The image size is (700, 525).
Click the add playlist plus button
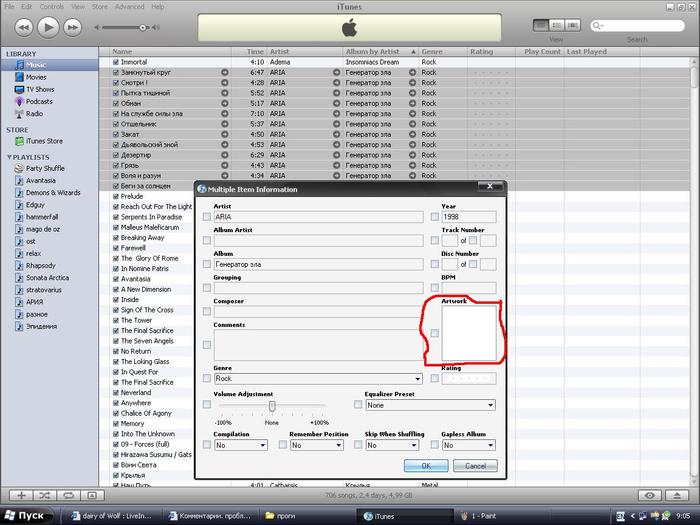(x=20, y=495)
